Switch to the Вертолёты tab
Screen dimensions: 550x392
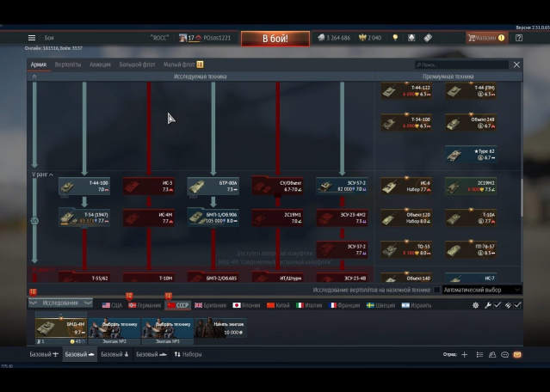coord(68,64)
